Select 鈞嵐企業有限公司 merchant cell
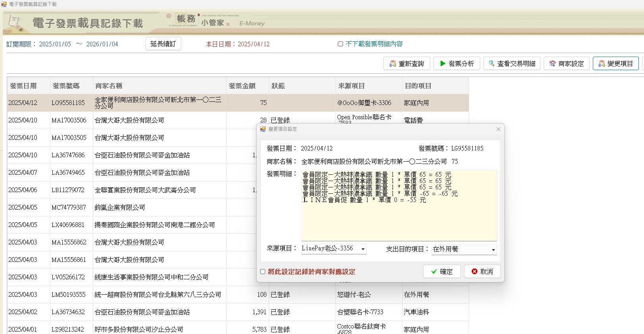 pyautogui.click(x=159, y=207)
